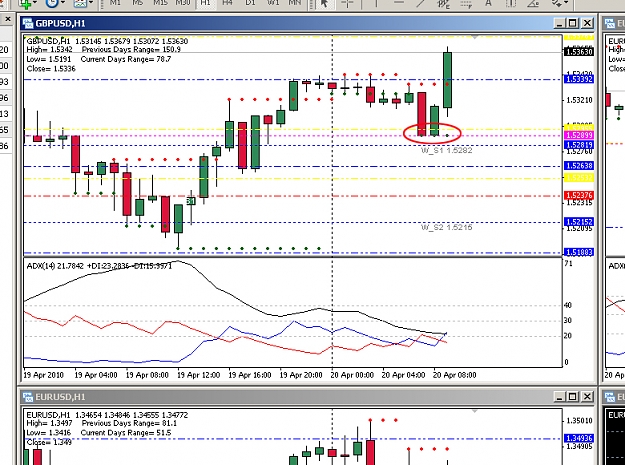Switch chart to M1 timeframe
This screenshot has width=625, height=465.
click(x=115, y=3)
